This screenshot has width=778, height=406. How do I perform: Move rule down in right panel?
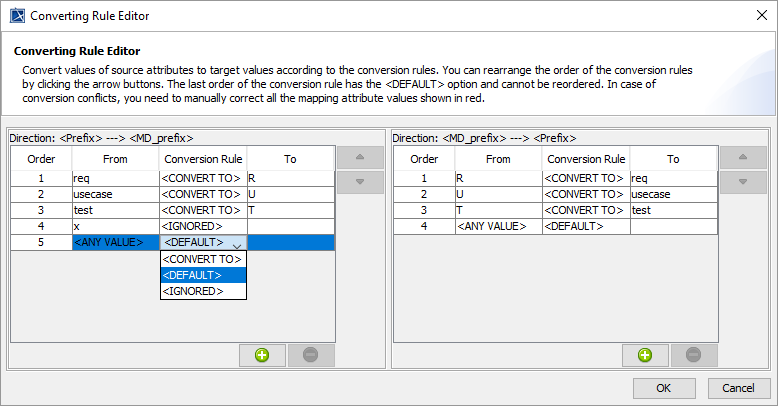[x=742, y=182]
